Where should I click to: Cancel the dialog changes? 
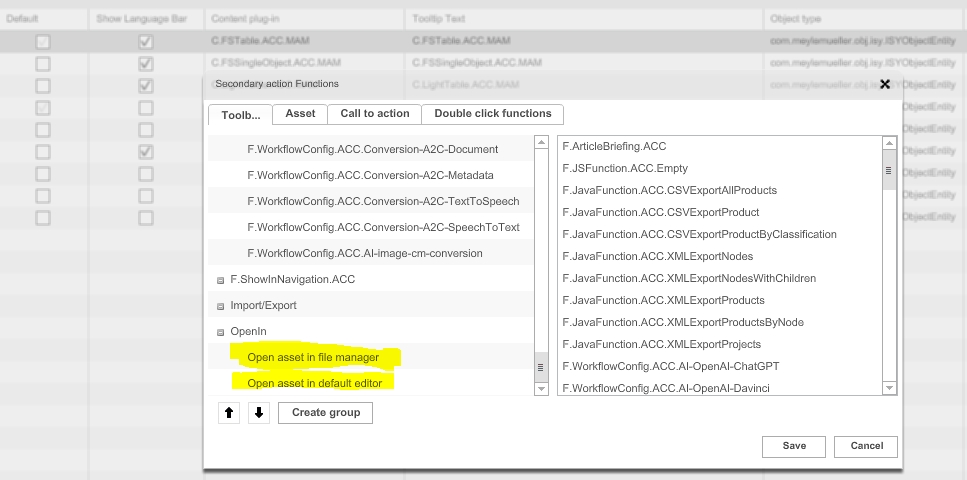[x=866, y=446]
